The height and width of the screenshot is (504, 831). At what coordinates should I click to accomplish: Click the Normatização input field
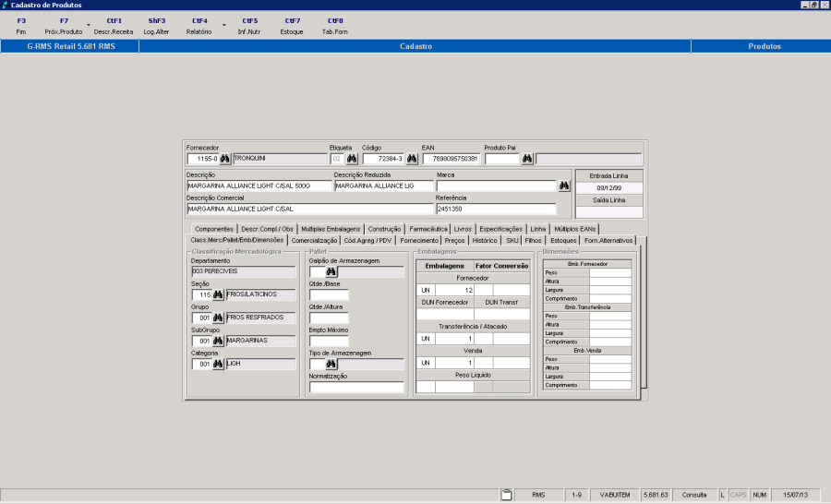[356, 388]
